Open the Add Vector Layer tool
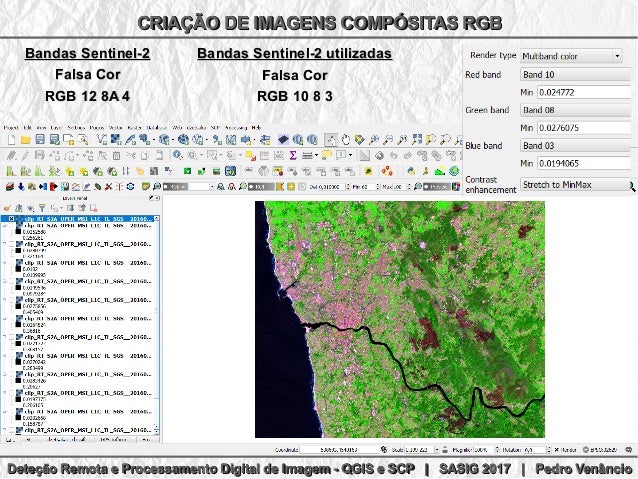Screen dimensions: 638x479 (102, 140)
